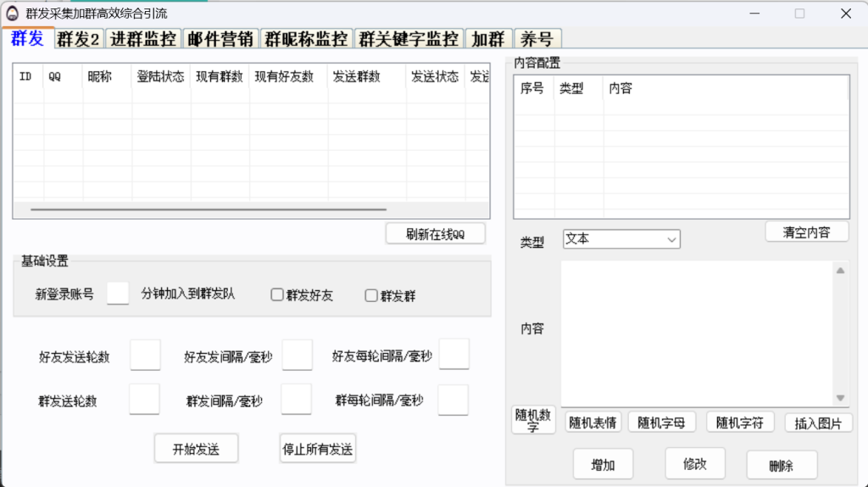The image size is (868, 487).
Task: Click the 随机表情 button
Action: point(593,423)
